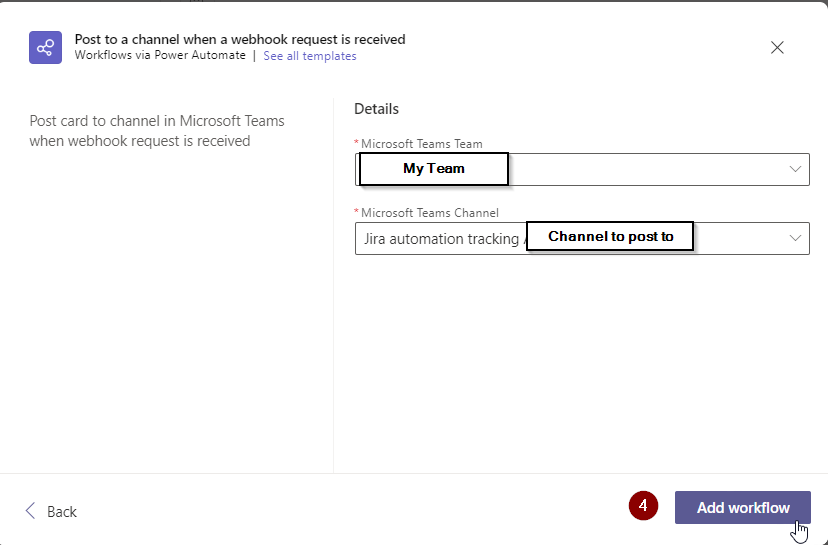Click the Microsoft Teams Channel label
Viewport: 828px width, 545px height.
click(429, 213)
